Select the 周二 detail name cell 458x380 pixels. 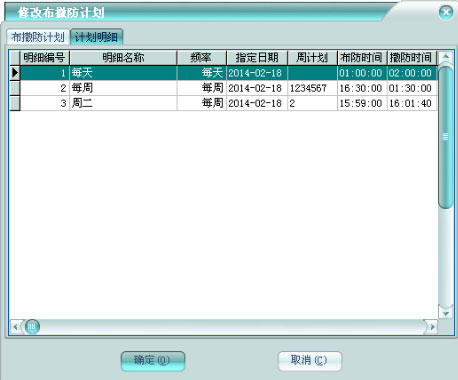123,103
